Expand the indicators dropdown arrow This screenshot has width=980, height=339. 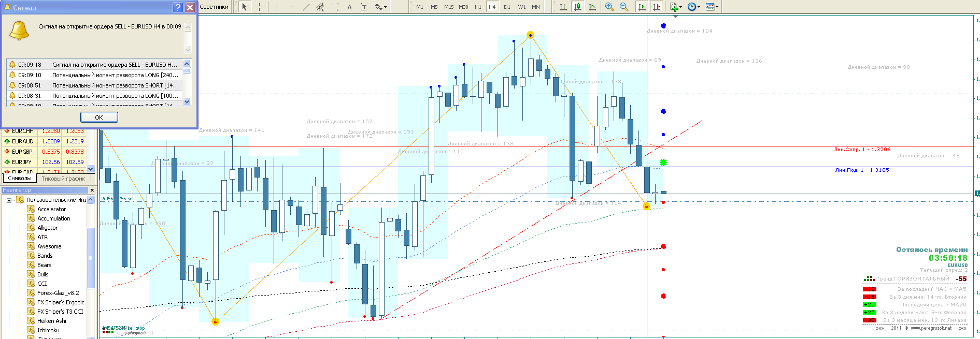pos(681,7)
